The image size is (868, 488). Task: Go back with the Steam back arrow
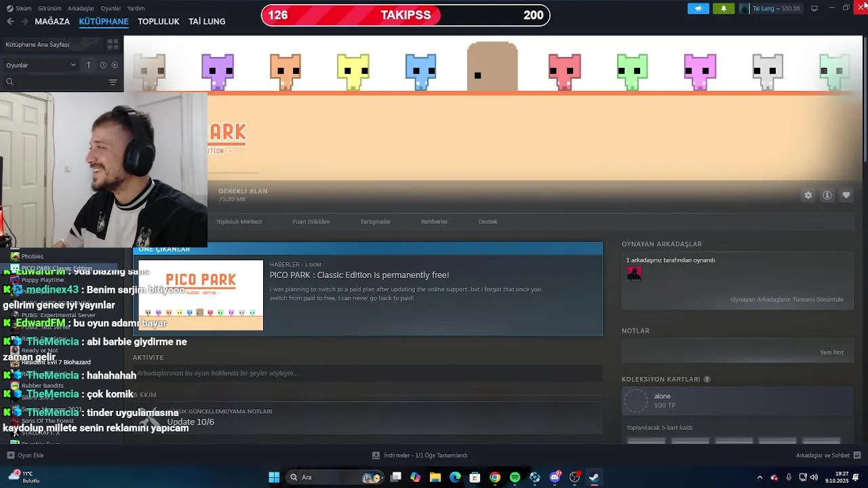tap(10, 22)
